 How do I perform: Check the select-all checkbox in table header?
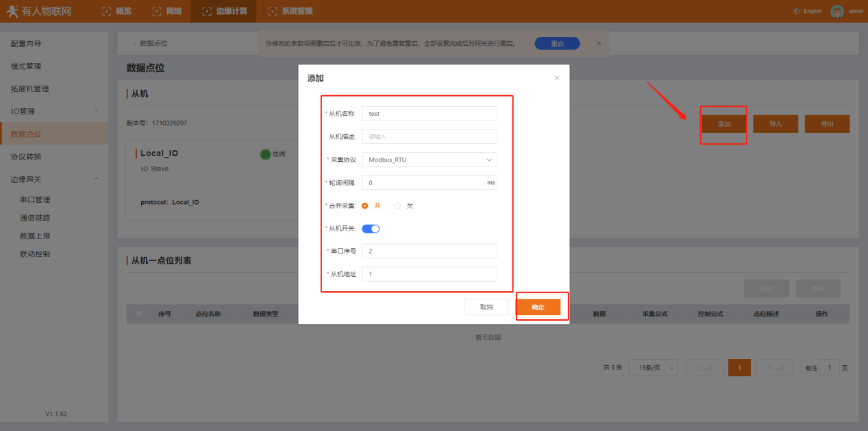[x=139, y=314]
